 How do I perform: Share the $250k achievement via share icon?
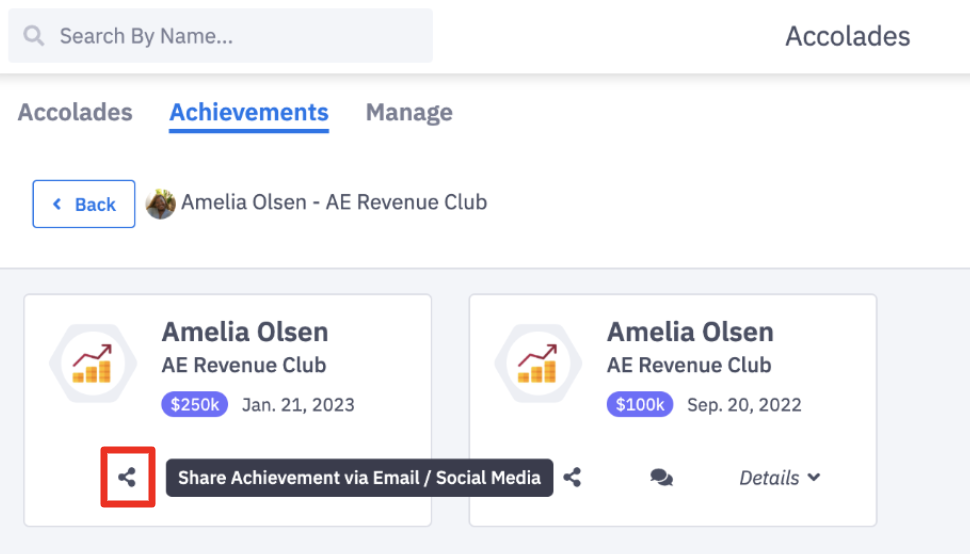127,478
